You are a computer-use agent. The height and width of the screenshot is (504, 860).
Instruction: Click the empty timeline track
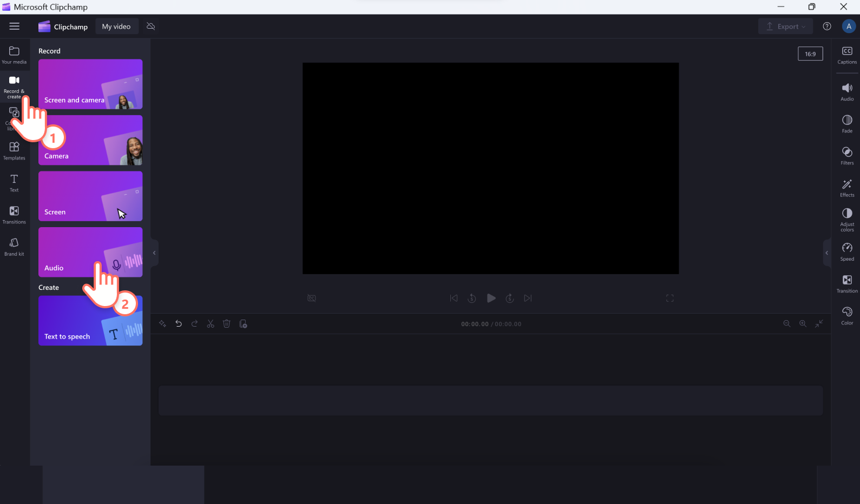coord(490,401)
